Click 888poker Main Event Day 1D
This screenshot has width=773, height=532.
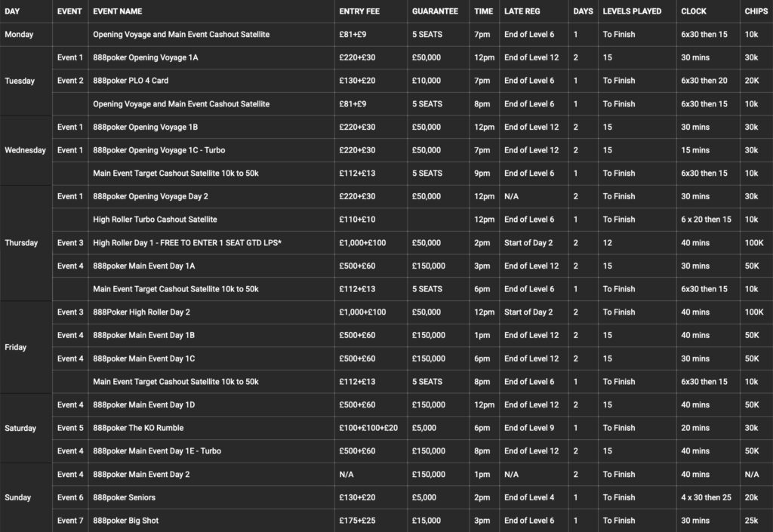(x=144, y=405)
